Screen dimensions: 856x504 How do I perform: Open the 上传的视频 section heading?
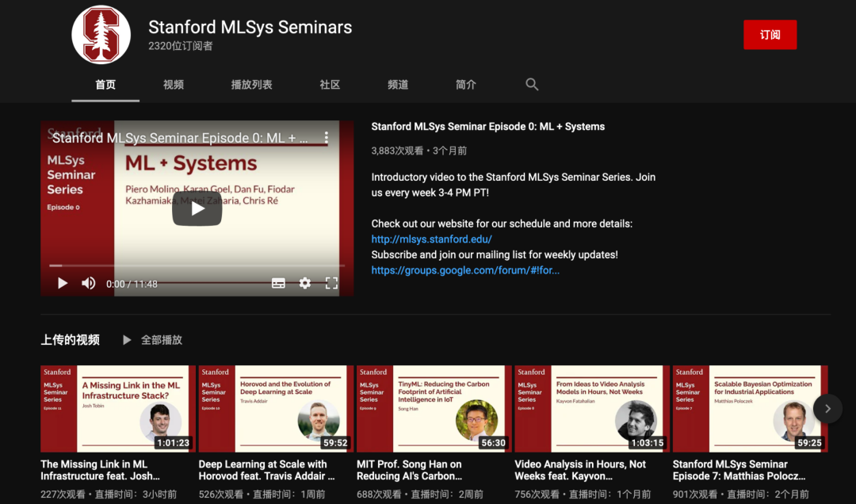click(70, 340)
